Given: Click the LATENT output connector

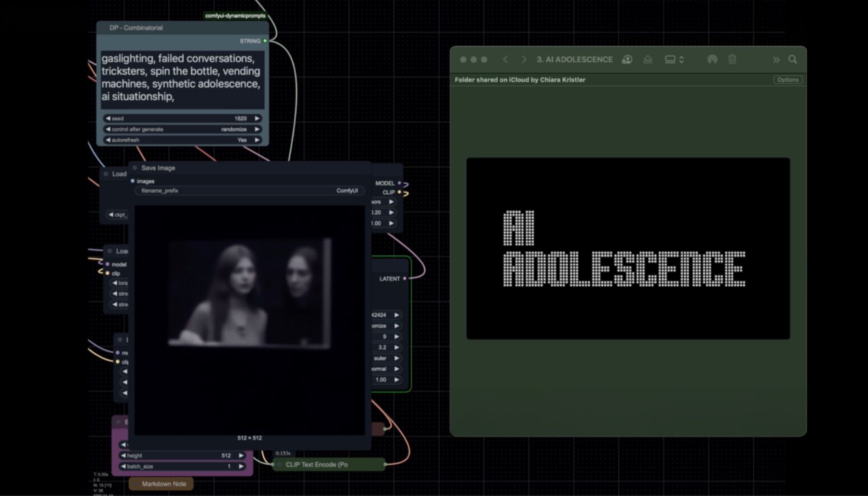Looking at the screenshot, I should tap(405, 278).
